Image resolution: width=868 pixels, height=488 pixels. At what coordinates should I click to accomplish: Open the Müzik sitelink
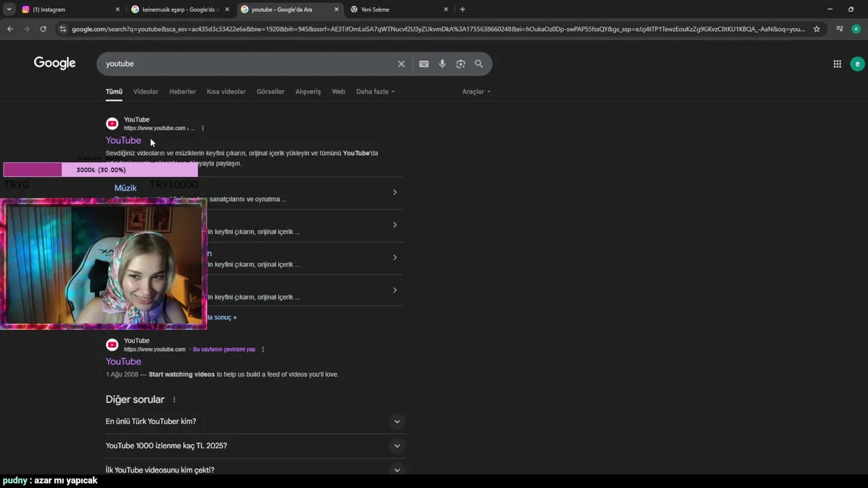tap(125, 188)
